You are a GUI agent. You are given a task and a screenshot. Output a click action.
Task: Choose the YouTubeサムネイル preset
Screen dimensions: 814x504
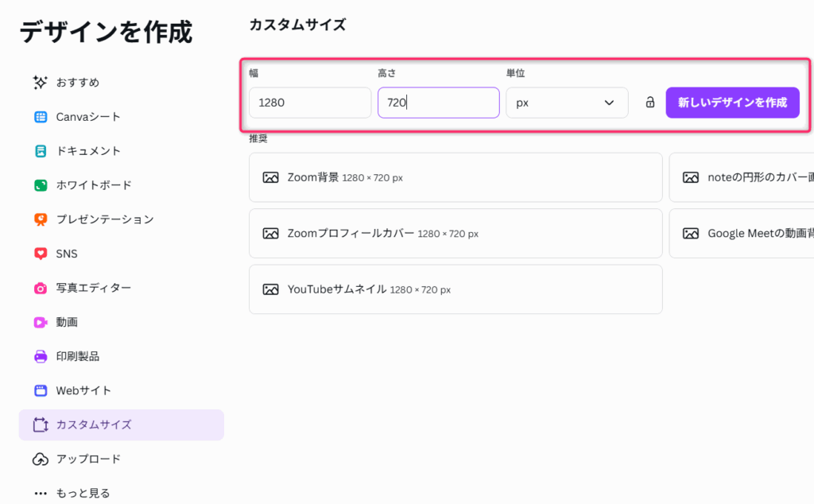455,289
